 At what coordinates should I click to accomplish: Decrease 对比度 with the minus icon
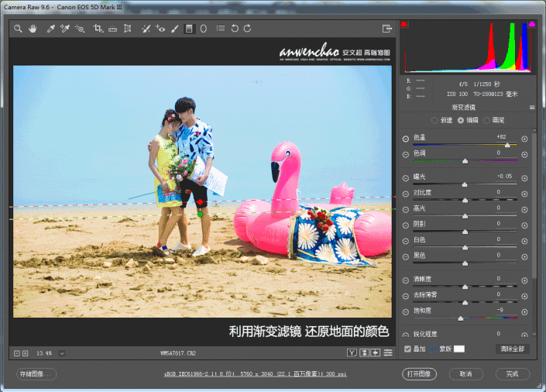[x=406, y=194]
